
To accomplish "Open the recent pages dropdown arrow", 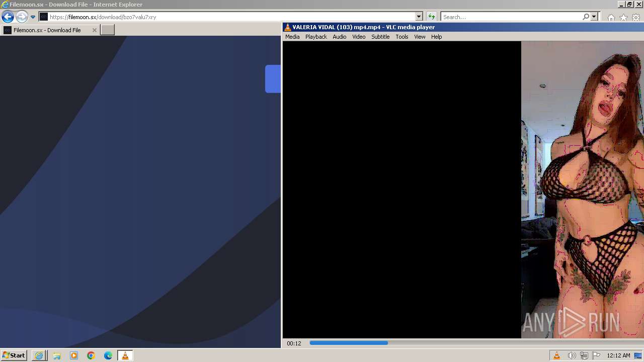I will point(33,17).
